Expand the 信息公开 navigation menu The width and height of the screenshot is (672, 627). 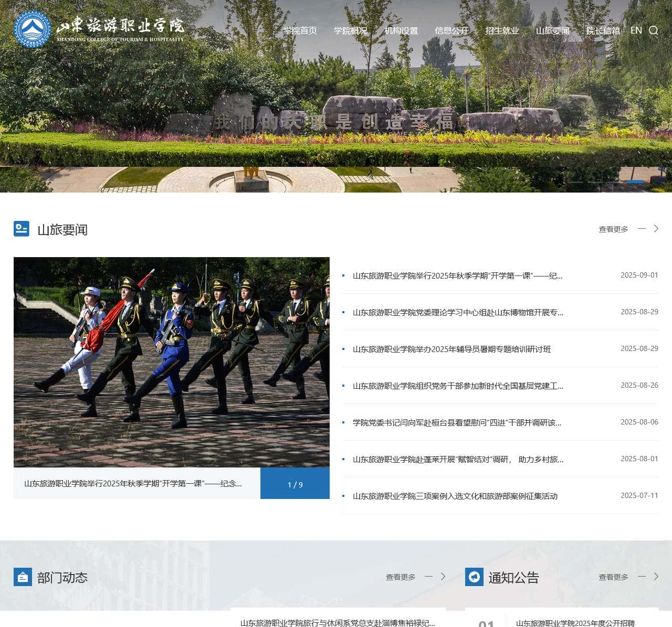click(451, 31)
